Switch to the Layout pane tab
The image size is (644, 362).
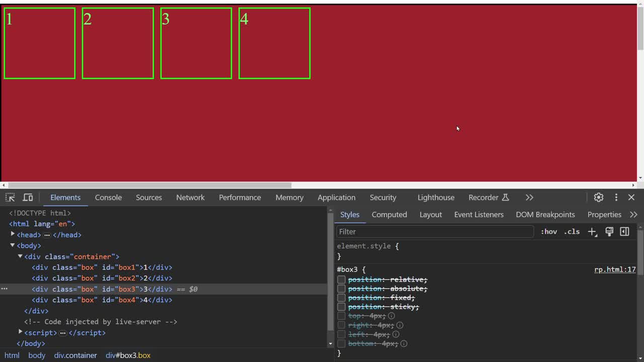(x=431, y=215)
